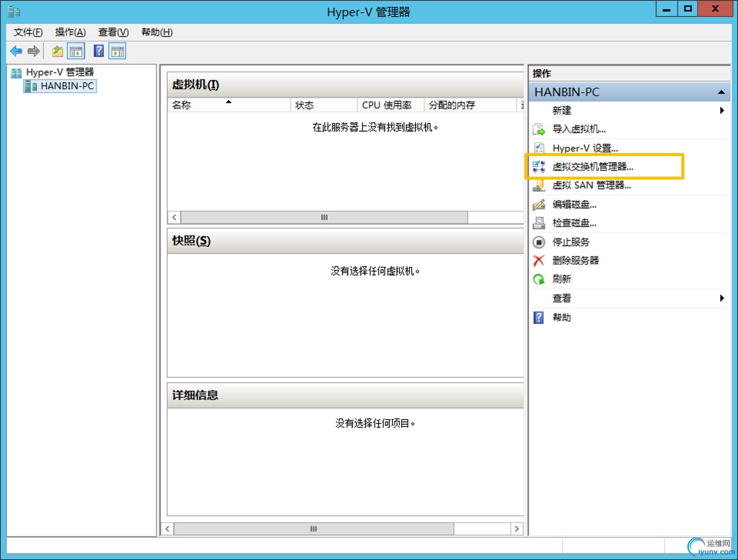Click 帮助 action text in actions pane

pyautogui.click(x=562, y=317)
